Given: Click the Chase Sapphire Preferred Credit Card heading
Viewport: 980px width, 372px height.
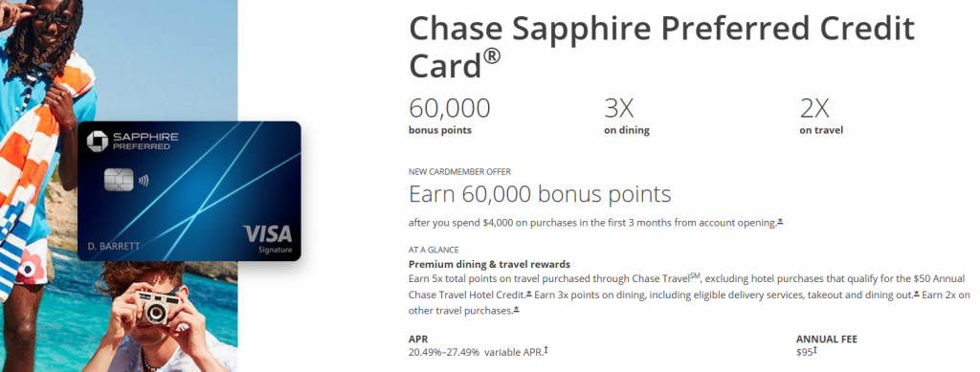Looking at the screenshot, I should (x=661, y=47).
